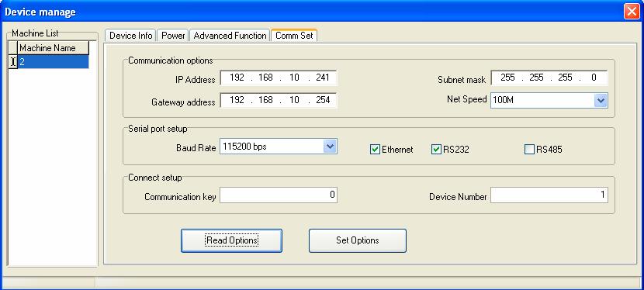Click the Subnet mask last octet field
Viewport: 644px width, 290px height.
pyautogui.click(x=594, y=78)
